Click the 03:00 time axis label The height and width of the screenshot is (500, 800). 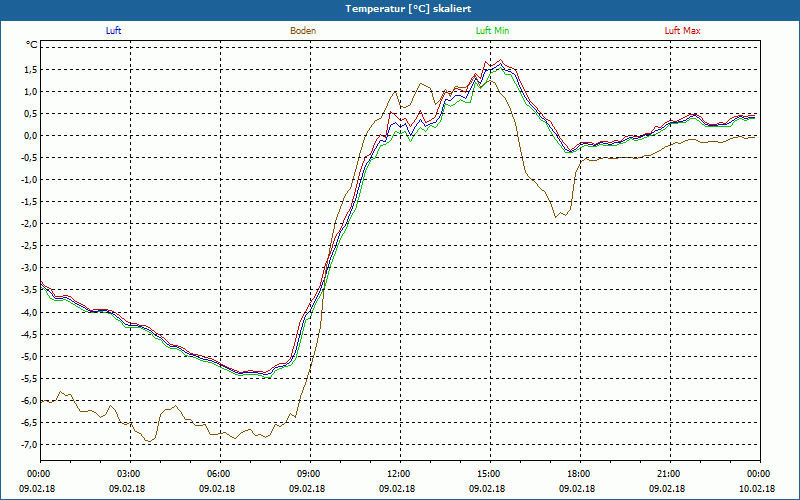pos(130,474)
